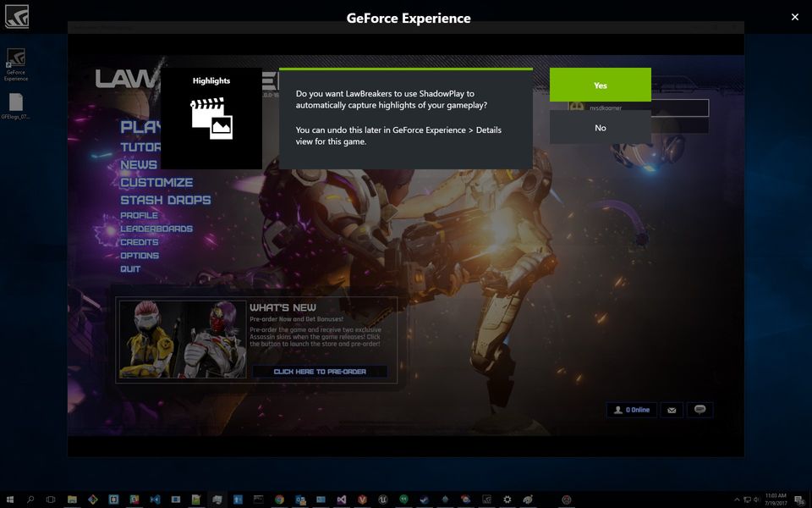Open Task View from the taskbar
The image size is (812, 508).
(x=51, y=500)
